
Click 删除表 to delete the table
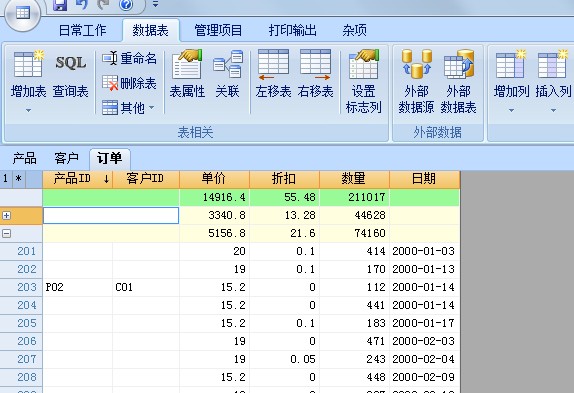click(129, 83)
